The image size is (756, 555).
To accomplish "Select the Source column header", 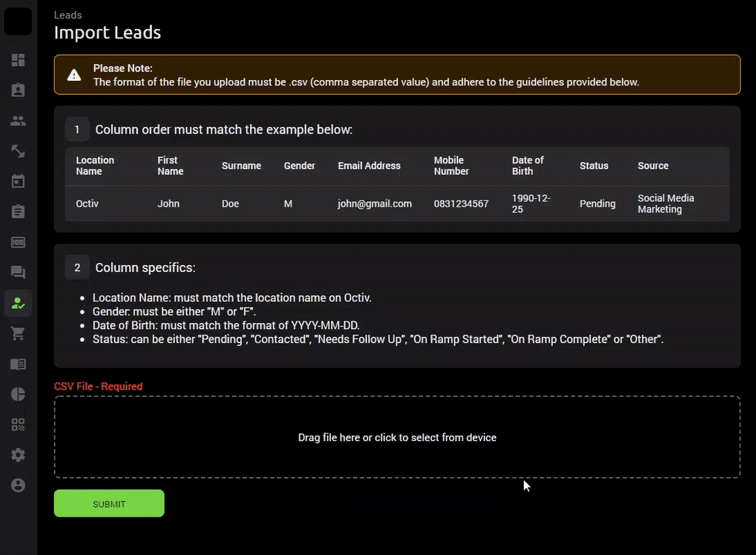I will click(x=653, y=166).
